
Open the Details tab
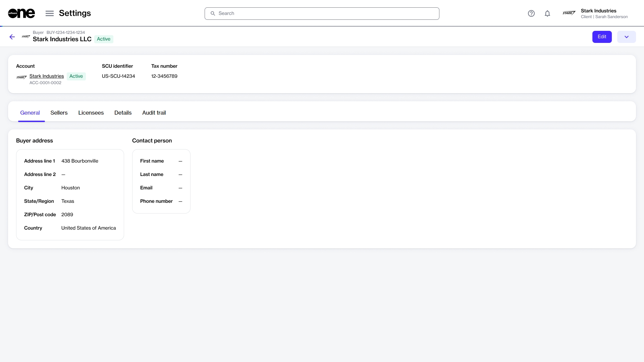[123, 113]
